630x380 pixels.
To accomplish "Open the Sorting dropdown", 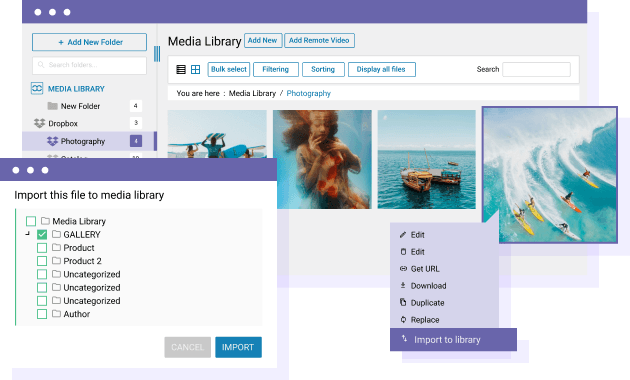I will pos(323,69).
